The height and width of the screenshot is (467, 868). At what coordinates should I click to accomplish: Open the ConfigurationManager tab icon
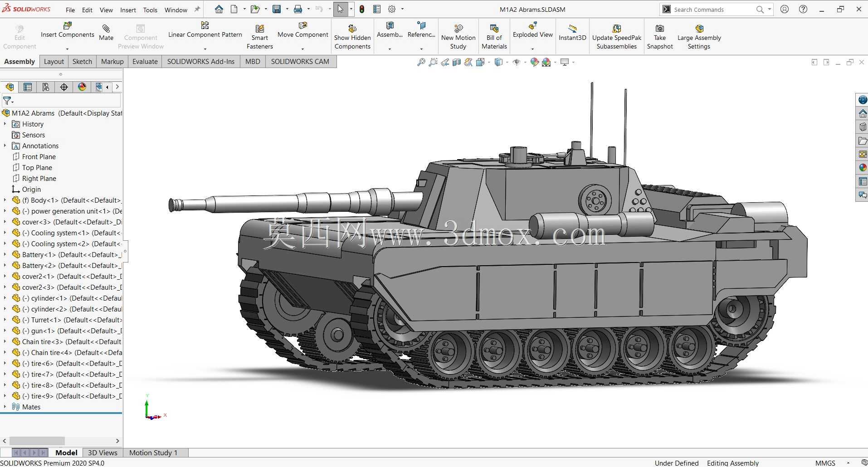click(x=46, y=87)
